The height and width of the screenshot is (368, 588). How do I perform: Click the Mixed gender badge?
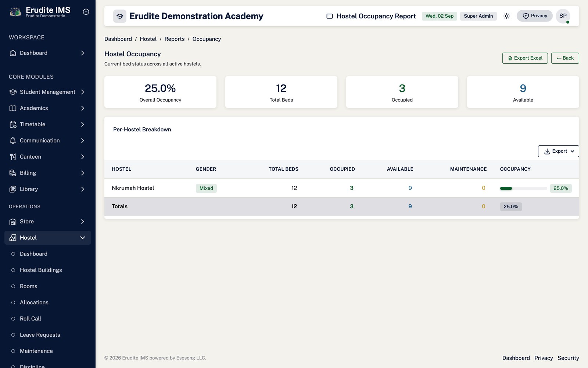(x=206, y=188)
